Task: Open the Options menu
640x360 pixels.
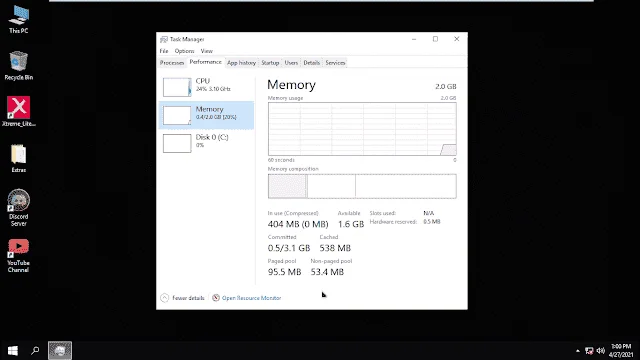Action: coord(184,51)
